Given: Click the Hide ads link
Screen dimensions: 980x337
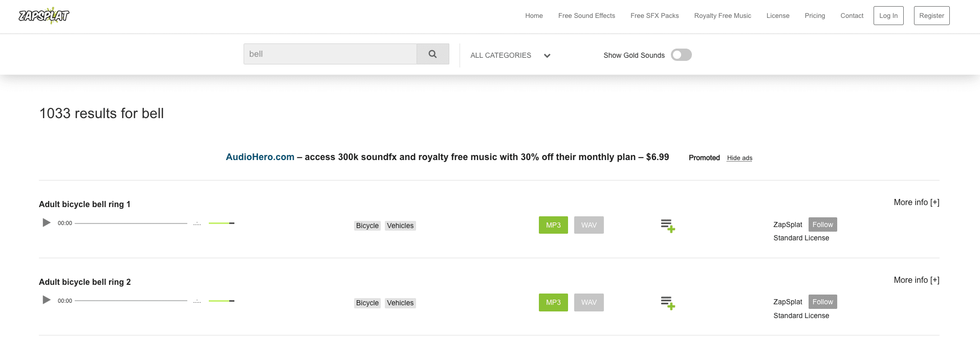Looking at the screenshot, I should [x=739, y=158].
